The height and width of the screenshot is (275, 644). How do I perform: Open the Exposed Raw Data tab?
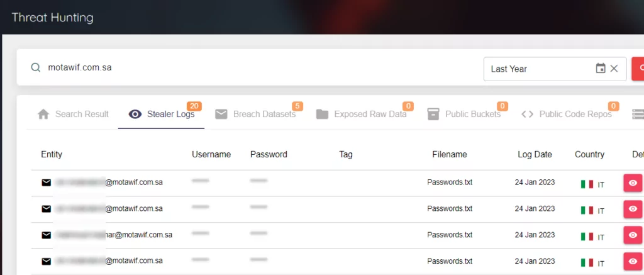[362, 114]
